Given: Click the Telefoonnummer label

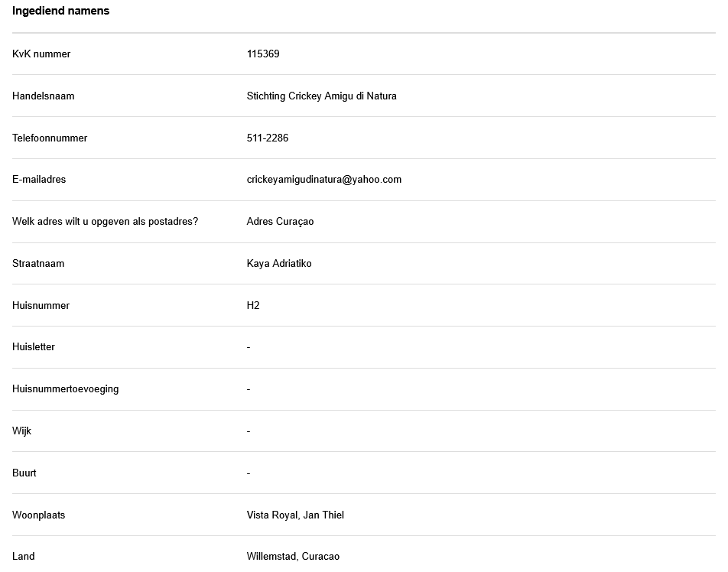Looking at the screenshot, I should click(50, 138).
